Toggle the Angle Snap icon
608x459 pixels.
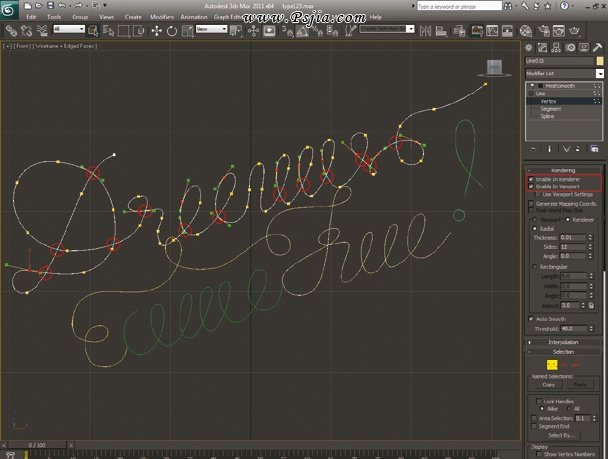tap(302, 31)
